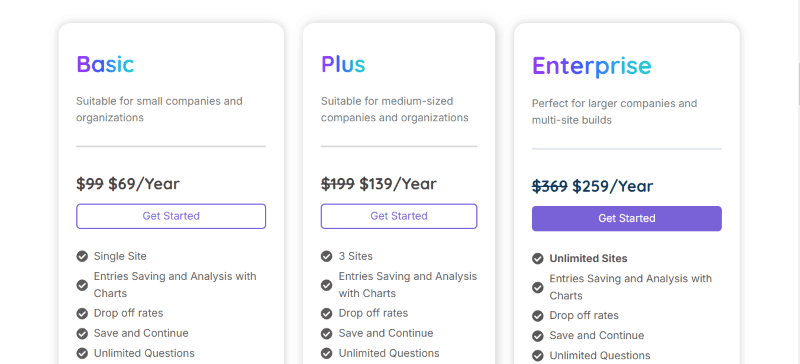Click Get Started under Basic plan

[171, 216]
